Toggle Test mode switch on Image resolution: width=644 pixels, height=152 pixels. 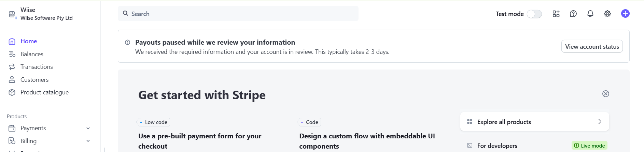(x=534, y=14)
